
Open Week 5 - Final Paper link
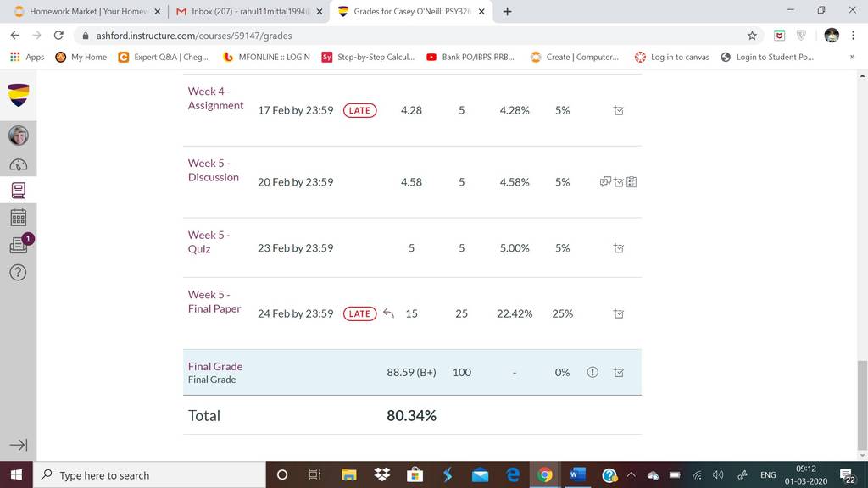(x=214, y=302)
